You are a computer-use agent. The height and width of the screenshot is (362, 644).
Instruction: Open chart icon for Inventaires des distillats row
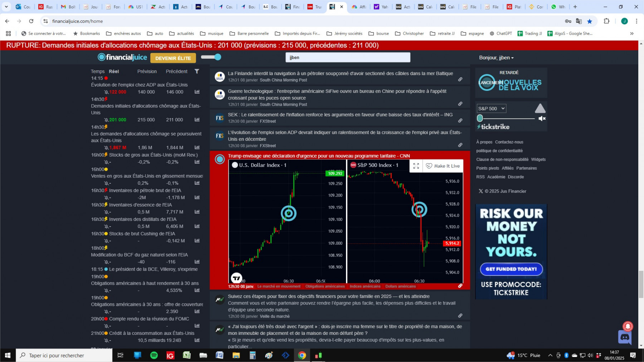click(197, 226)
